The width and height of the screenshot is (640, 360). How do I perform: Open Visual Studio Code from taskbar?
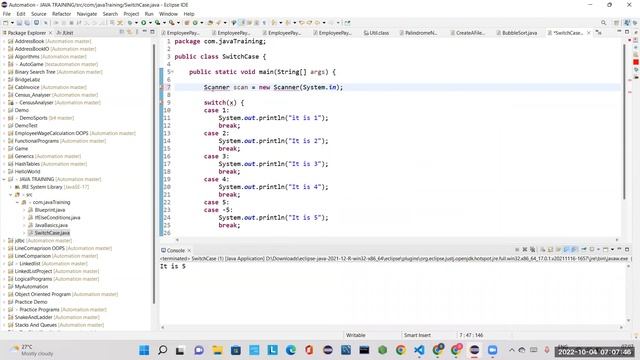click(419, 350)
